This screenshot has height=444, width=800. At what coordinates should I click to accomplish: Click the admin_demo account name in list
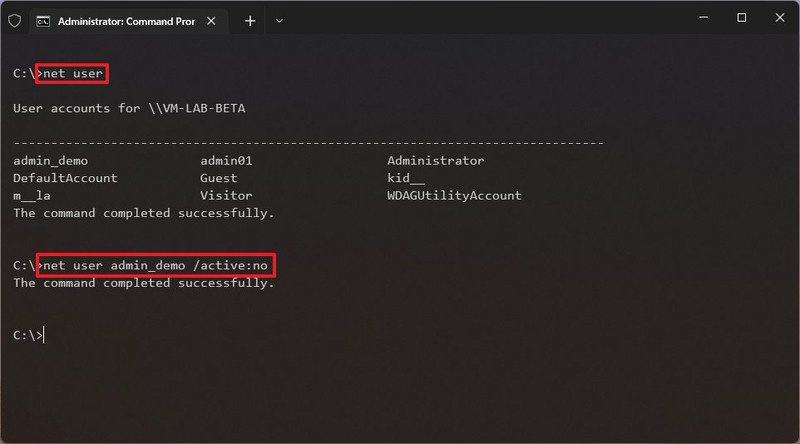pos(51,161)
